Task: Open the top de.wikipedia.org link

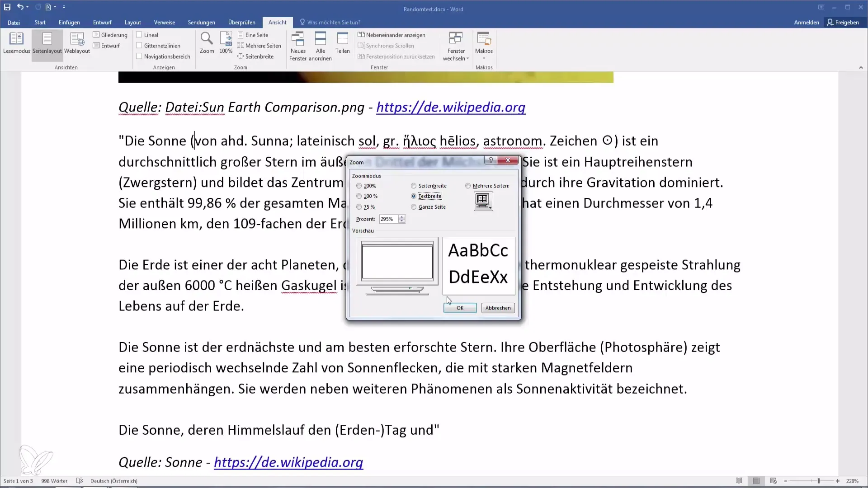Action: coord(451,108)
